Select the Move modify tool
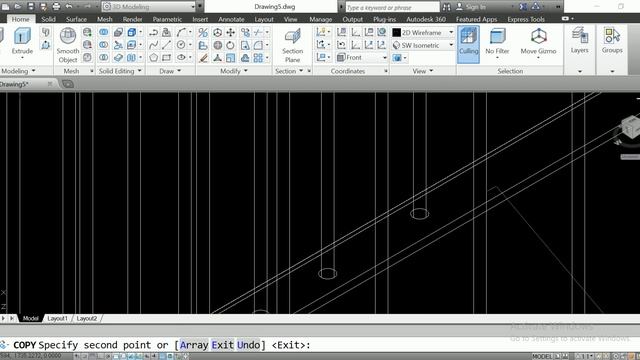The height and width of the screenshot is (360, 640). pos(231,32)
